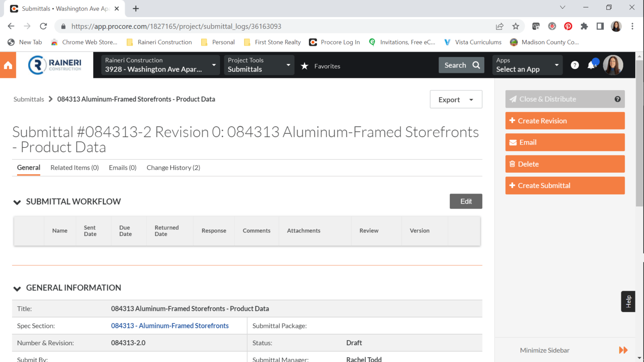Click the browser back arrow
The width and height of the screenshot is (644, 362).
(11, 26)
